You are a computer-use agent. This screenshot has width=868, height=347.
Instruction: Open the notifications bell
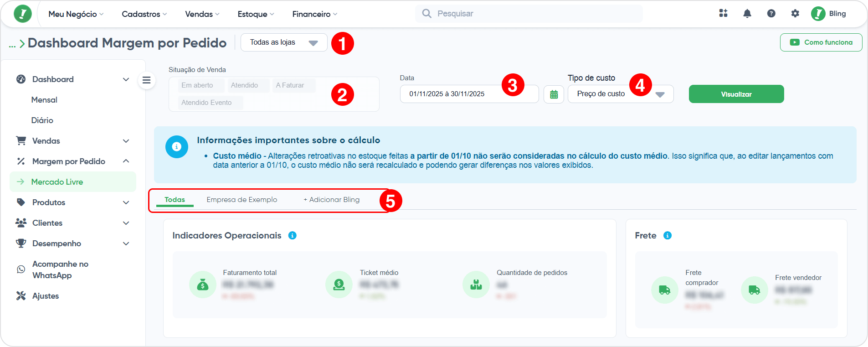pyautogui.click(x=747, y=14)
